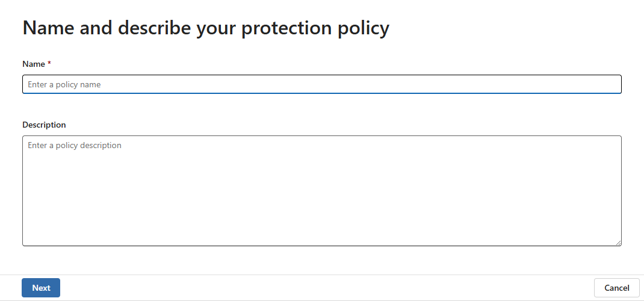Click the Cancel button
Image resolution: width=644 pixels, height=301 pixels.
[x=616, y=288]
